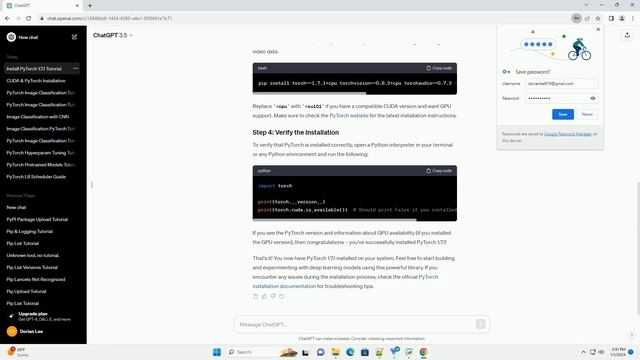640x360 pixels.
Task: Show hidden system tray icons
Action: [583, 352]
